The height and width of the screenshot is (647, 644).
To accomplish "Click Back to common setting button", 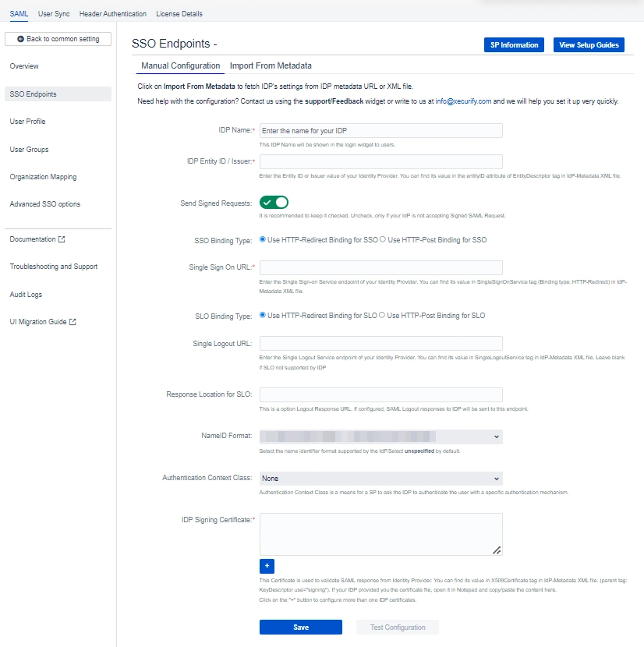I will click(x=58, y=39).
